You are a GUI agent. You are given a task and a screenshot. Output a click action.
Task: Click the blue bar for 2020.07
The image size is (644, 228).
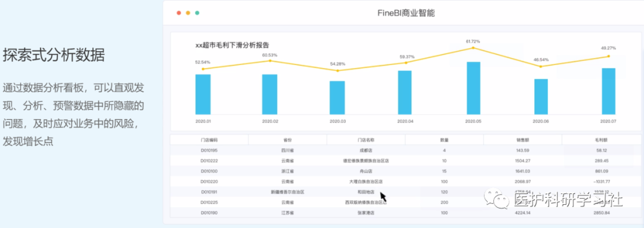click(608, 91)
